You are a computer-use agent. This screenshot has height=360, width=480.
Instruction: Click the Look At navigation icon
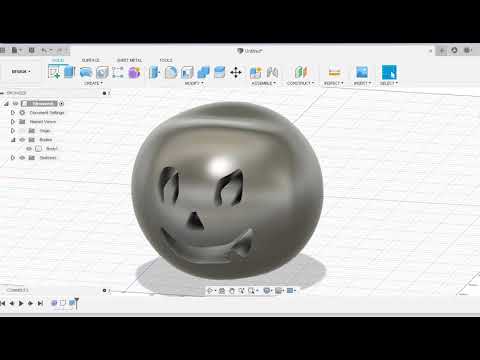(x=222, y=291)
